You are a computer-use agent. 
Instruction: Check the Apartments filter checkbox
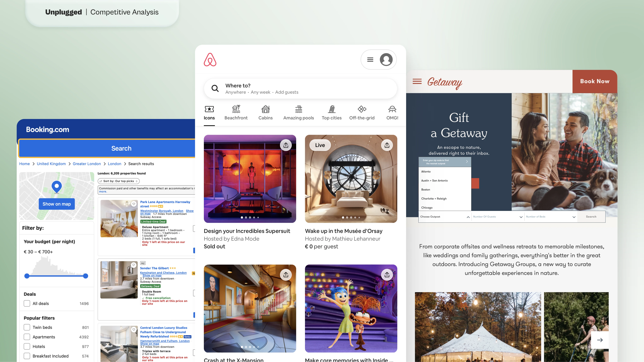point(27,337)
